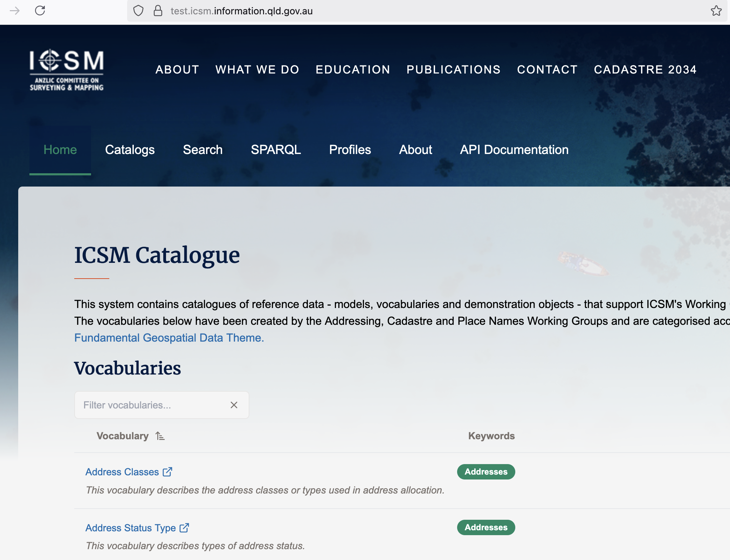Go to the Search tab
Viewport: 730px width, 560px height.
pyautogui.click(x=203, y=150)
